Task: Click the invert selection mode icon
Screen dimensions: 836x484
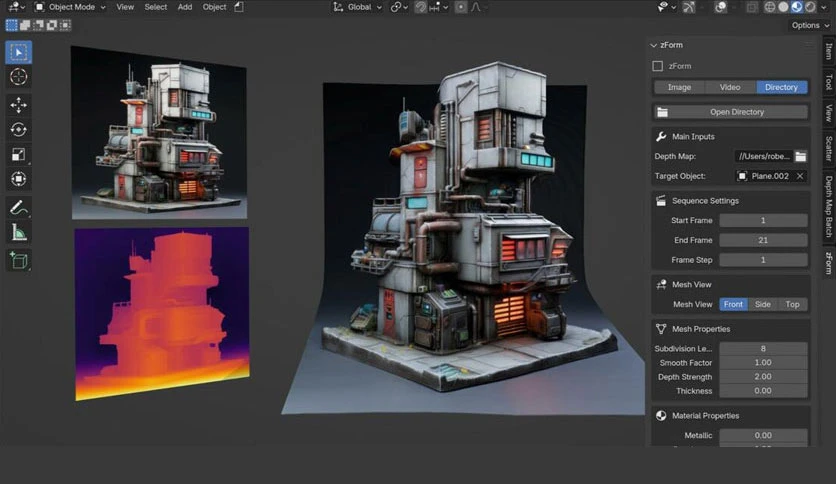Action: coord(52,25)
